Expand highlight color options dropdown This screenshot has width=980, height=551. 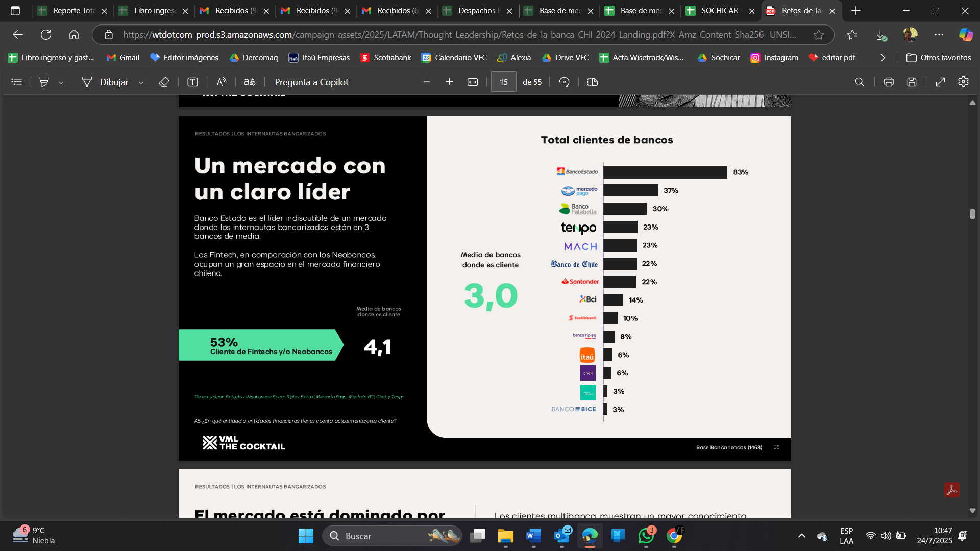(61, 82)
